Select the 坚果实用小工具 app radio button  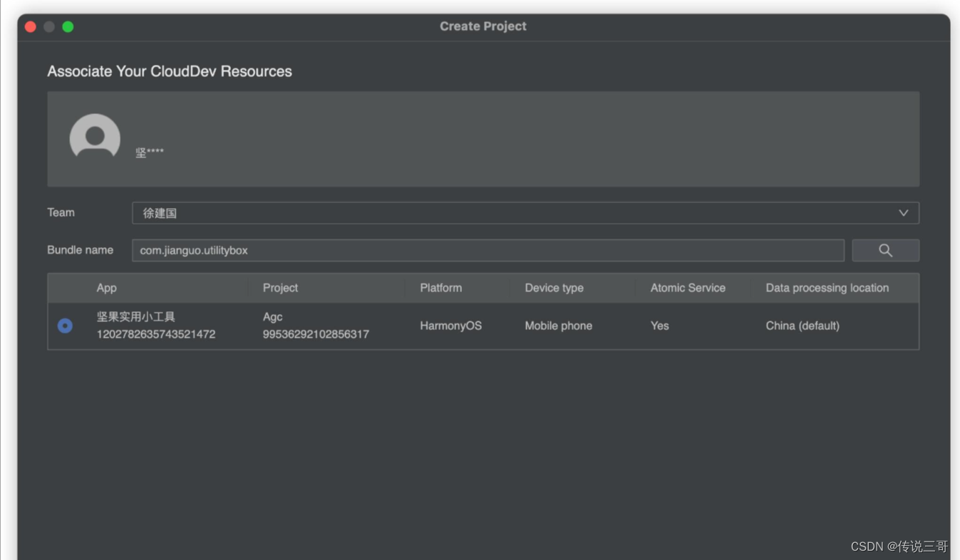tap(65, 326)
